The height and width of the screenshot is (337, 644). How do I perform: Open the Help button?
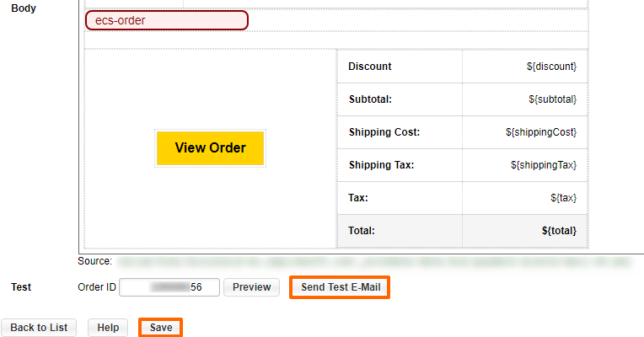point(108,328)
